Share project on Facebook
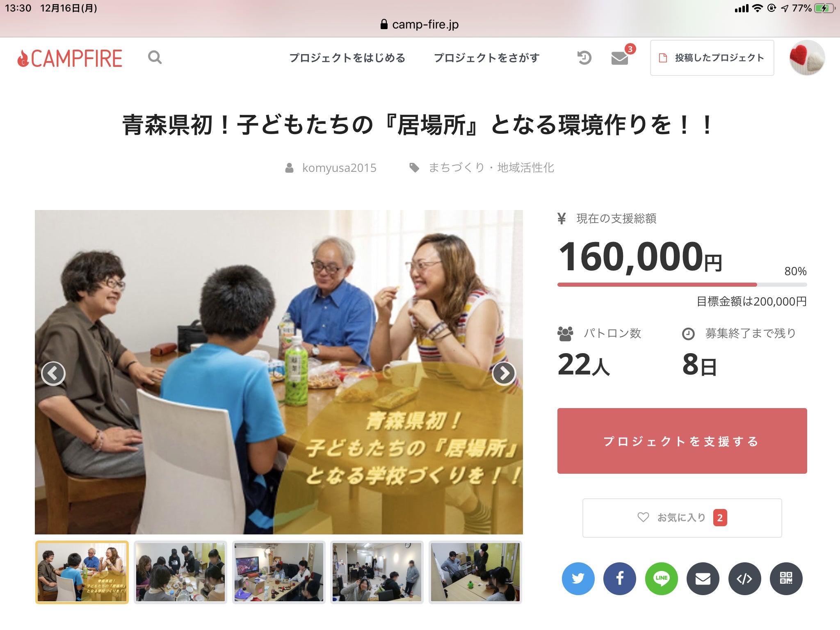 620,578
